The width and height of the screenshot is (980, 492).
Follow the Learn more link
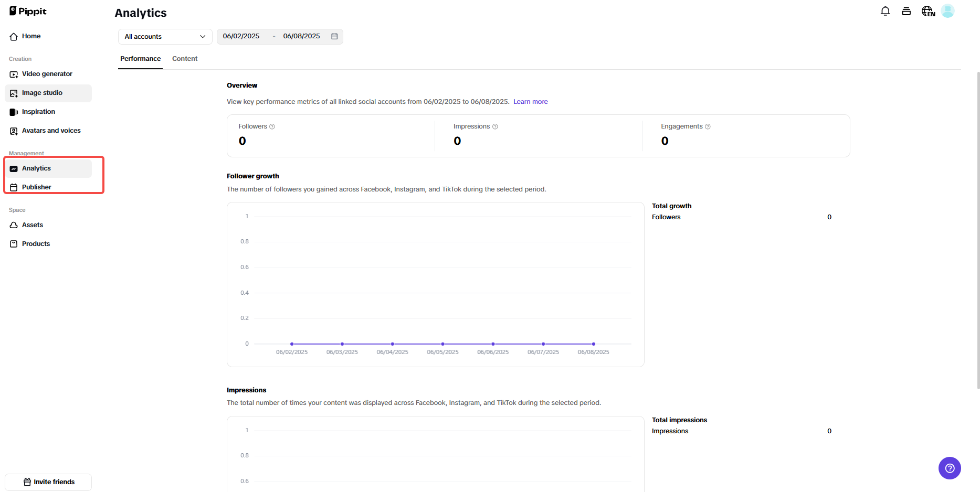(530, 102)
